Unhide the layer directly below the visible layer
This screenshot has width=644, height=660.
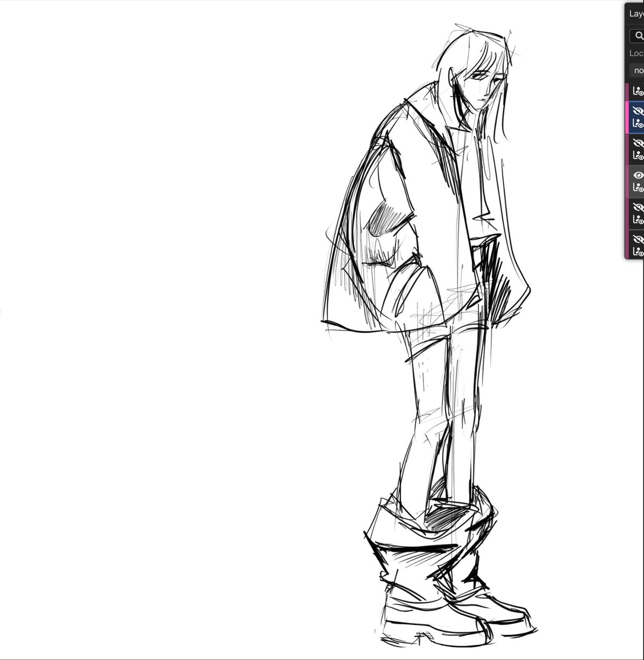[x=638, y=207]
